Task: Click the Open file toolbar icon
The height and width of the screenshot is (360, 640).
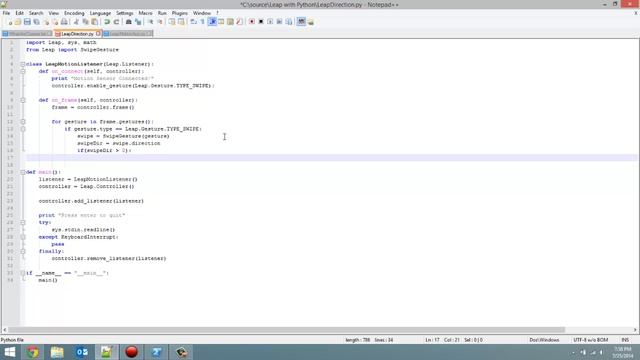Action: click(18, 22)
